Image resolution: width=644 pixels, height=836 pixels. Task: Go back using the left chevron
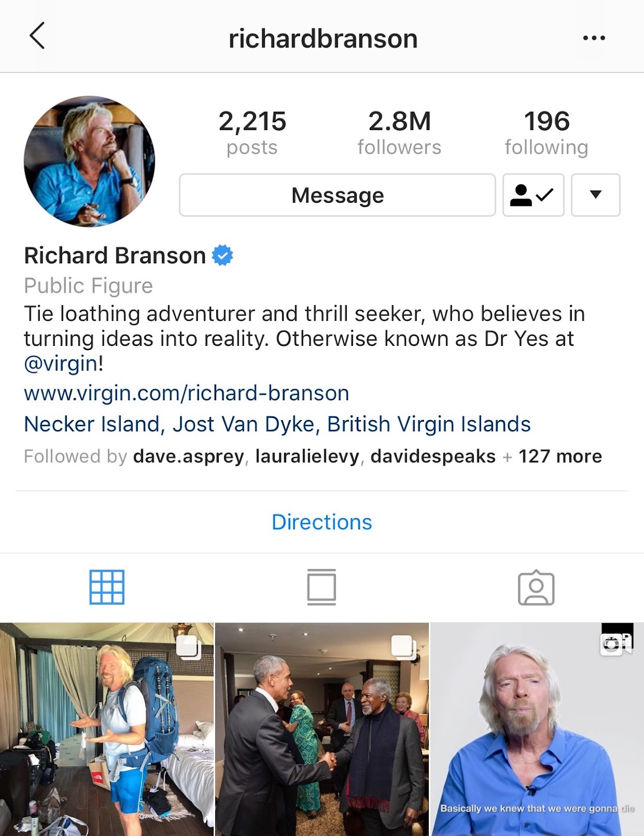coord(37,36)
